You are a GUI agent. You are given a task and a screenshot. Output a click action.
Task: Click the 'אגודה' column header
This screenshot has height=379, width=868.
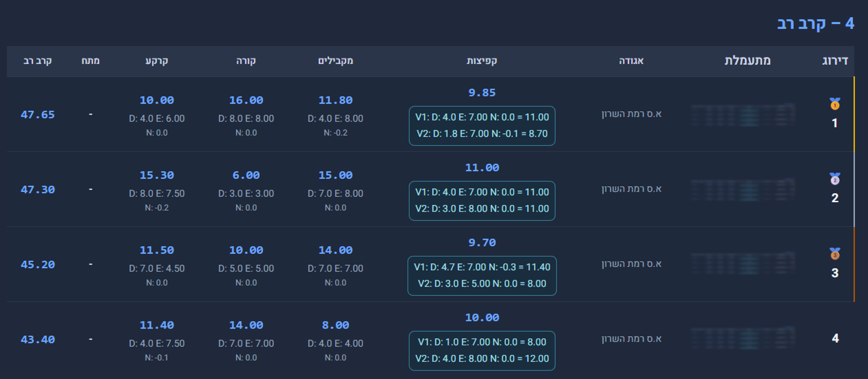[x=631, y=61]
